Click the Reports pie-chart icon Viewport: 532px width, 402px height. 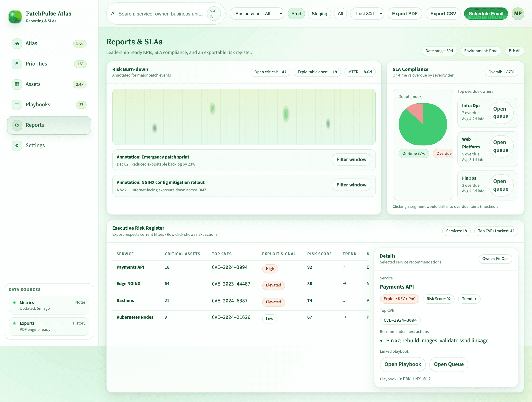pos(17,125)
